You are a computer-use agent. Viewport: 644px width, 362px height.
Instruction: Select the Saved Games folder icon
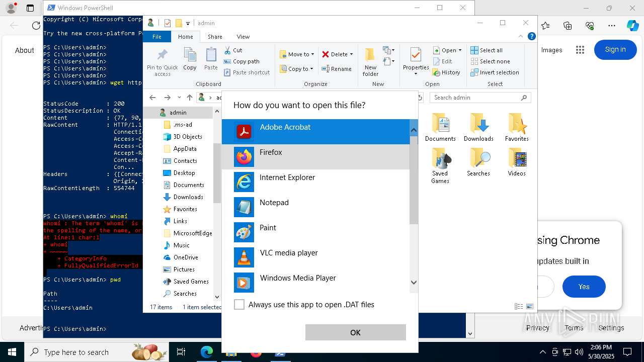click(x=440, y=166)
